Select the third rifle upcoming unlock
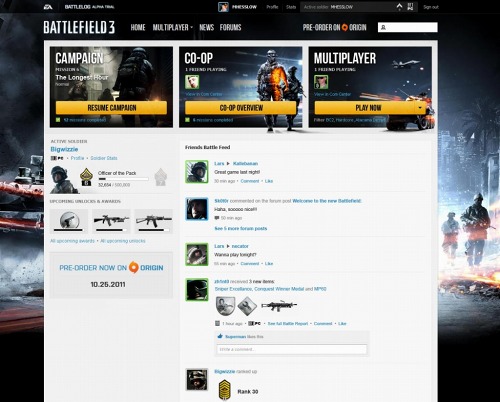Viewport: 500px width, 402px height. click(154, 220)
